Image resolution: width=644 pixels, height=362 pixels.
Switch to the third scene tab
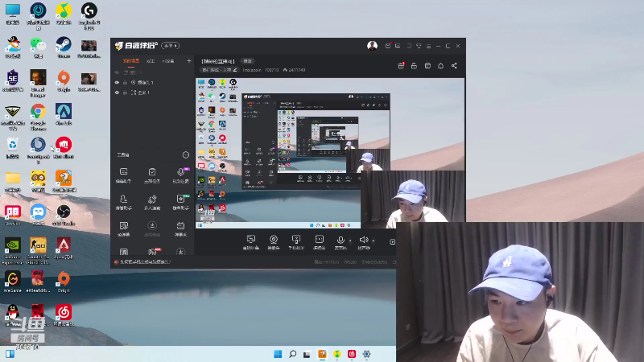click(168, 61)
